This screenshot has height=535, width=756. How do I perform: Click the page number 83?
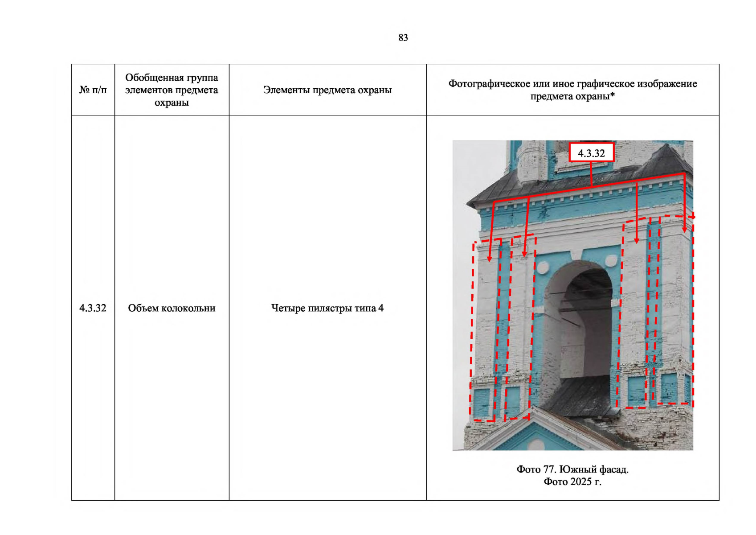pos(403,38)
